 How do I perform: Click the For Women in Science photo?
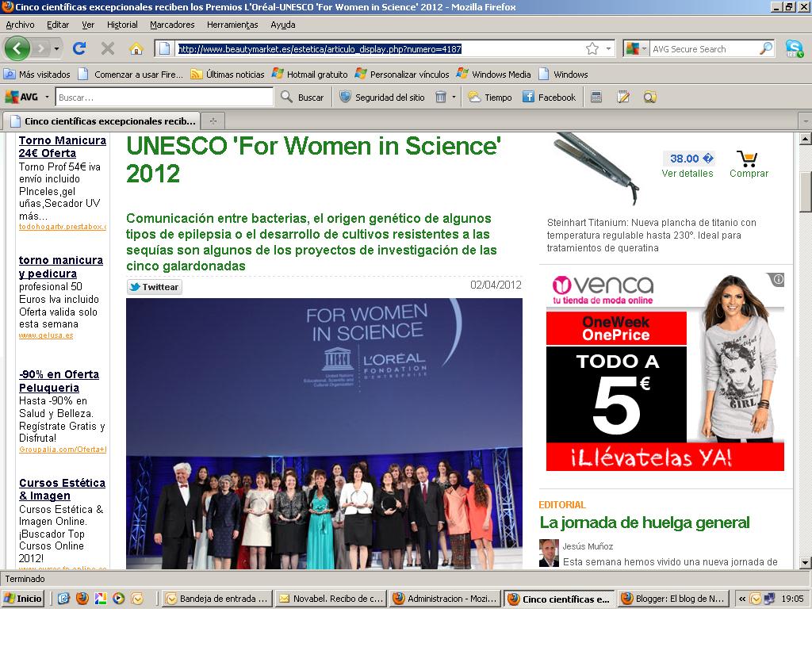pos(324,433)
